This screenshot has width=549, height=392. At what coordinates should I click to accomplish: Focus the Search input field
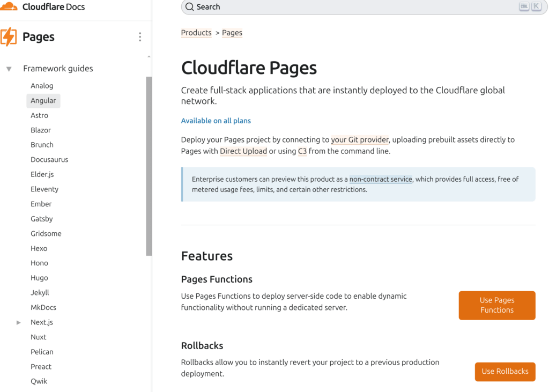coord(364,6)
